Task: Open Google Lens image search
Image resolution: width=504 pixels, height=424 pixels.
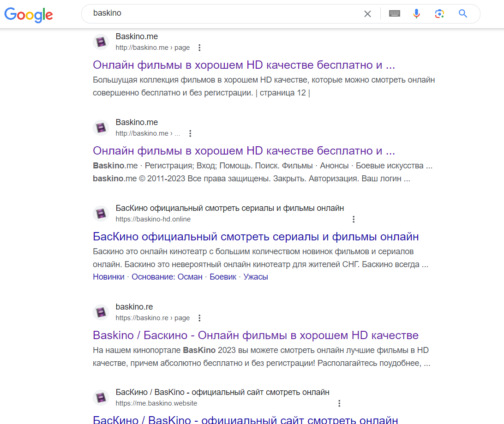Action: 439,13
